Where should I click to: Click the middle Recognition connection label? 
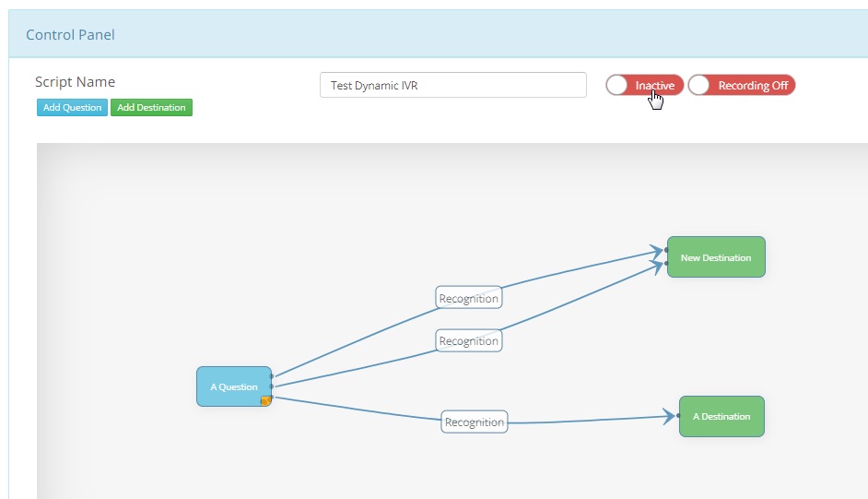click(x=469, y=340)
